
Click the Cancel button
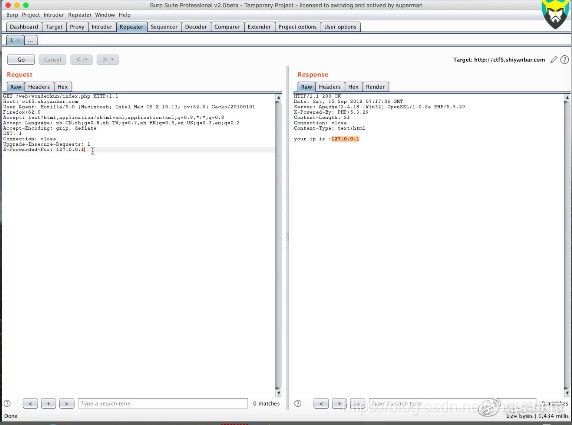point(53,59)
